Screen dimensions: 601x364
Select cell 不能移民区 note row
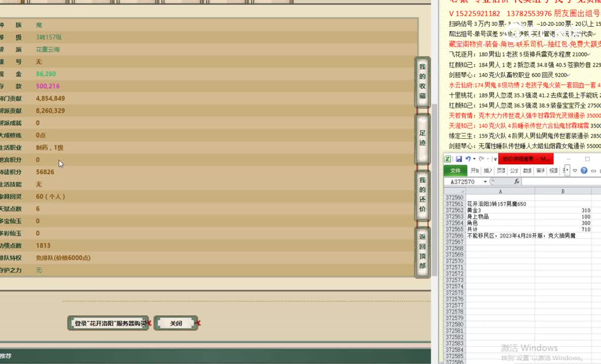pos(521,236)
